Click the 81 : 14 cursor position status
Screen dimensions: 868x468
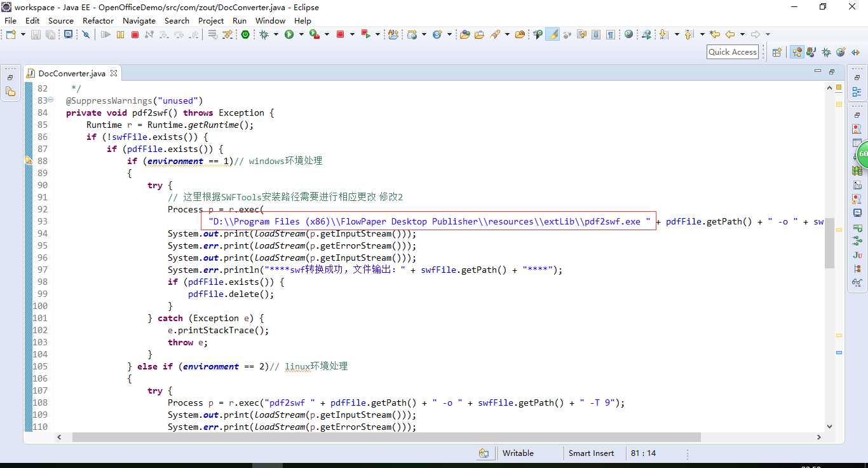(644, 453)
